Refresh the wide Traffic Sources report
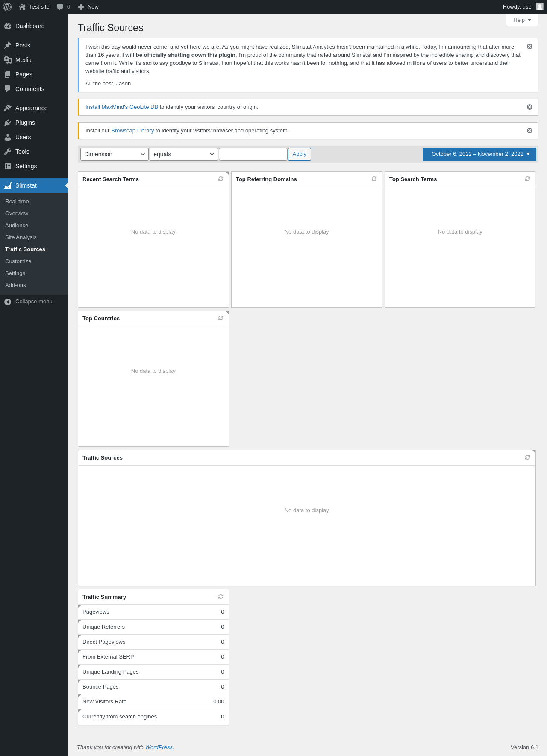This screenshot has height=756, width=547. (x=527, y=457)
